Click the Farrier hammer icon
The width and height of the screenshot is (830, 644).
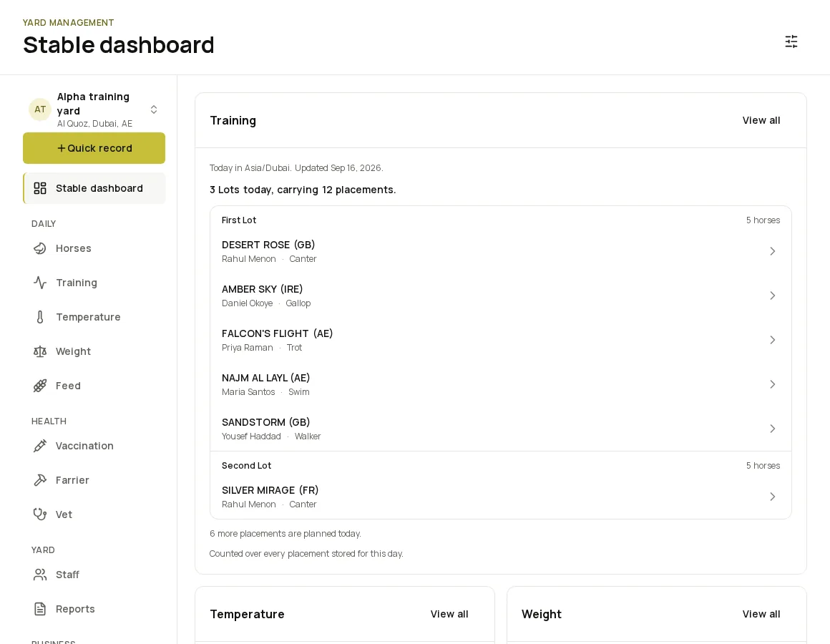click(x=40, y=480)
